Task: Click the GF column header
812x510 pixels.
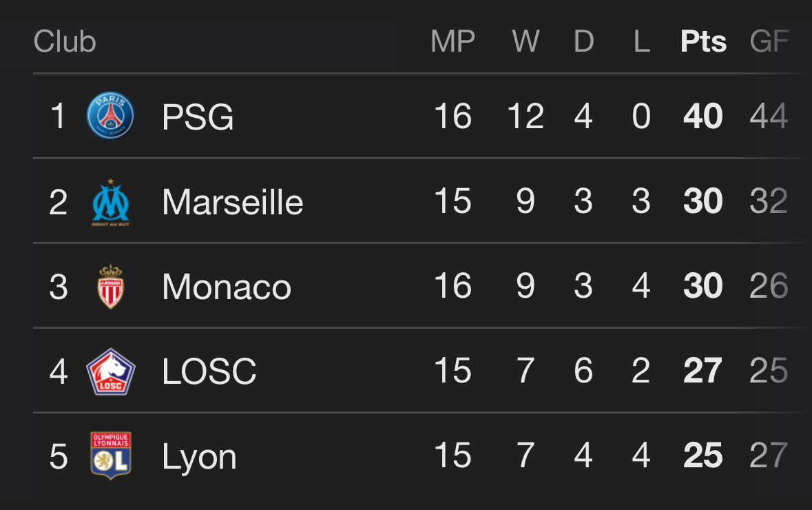Action: (x=769, y=41)
